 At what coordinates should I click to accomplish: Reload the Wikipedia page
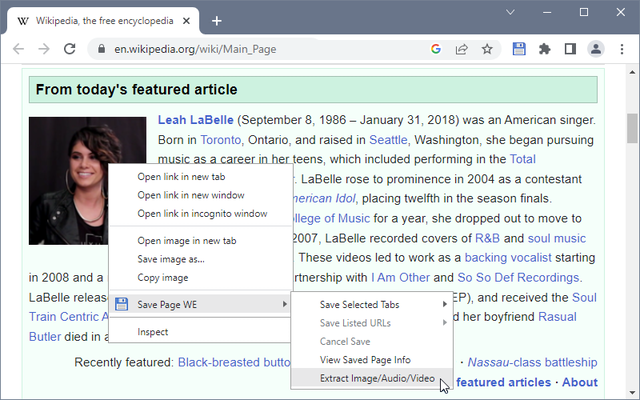click(70, 49)
